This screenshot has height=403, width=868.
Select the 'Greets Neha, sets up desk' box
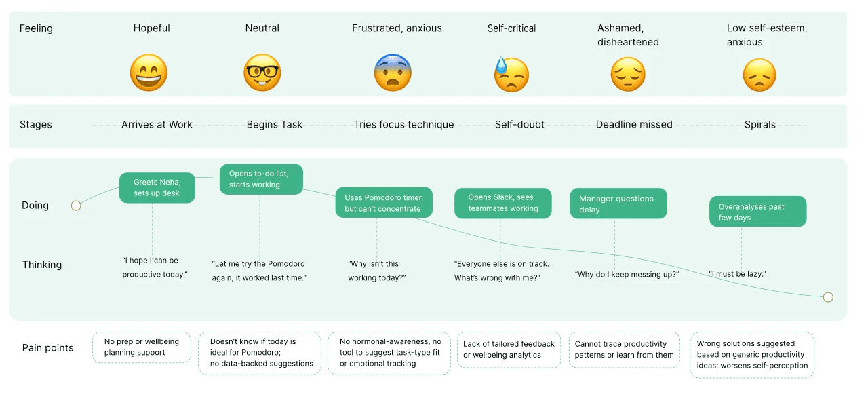click(157, 187)
